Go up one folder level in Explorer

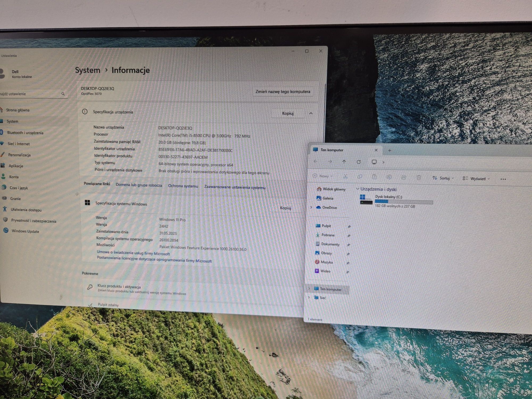click(x=344, y=162)
